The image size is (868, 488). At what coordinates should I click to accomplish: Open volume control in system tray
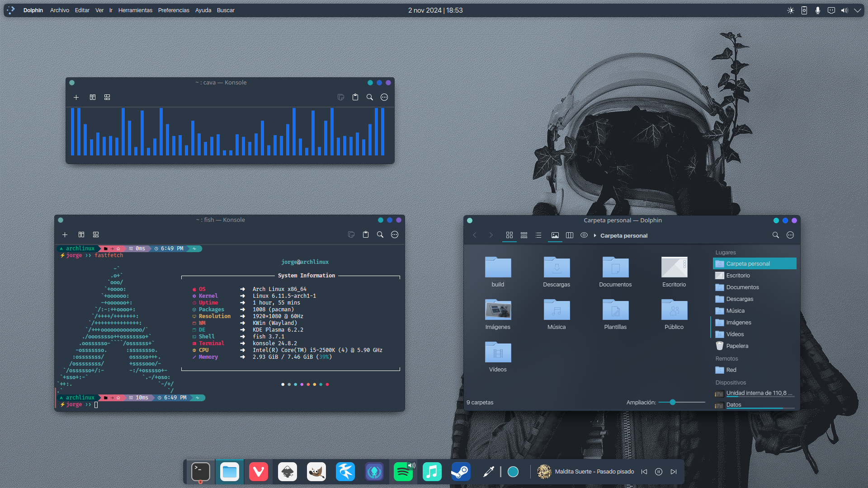point(844,10)
